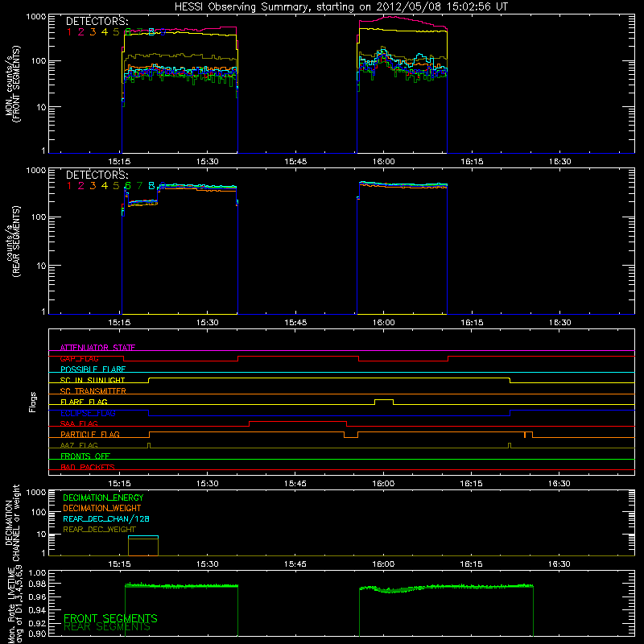Click the REAR_DEC_CHAN/128 legend entry
Image resolution: width=644 pixels, height=644 pixels.
pos(106,518)
